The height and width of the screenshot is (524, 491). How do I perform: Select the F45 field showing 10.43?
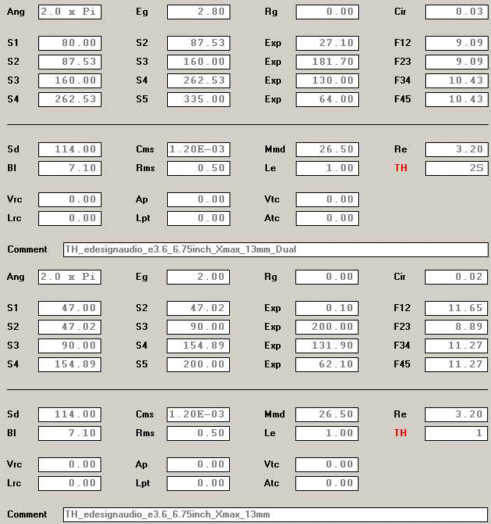coord(457,99)
